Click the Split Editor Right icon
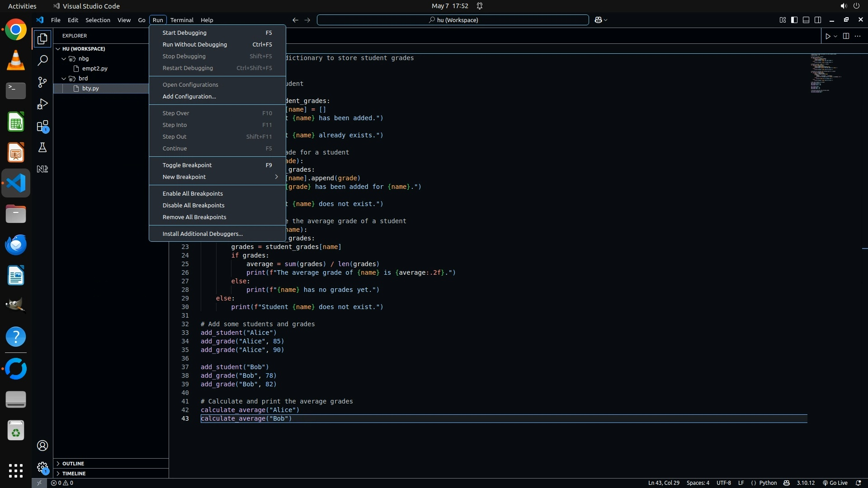The height and width of the screenshot is (488, 868). pos(846,36)
